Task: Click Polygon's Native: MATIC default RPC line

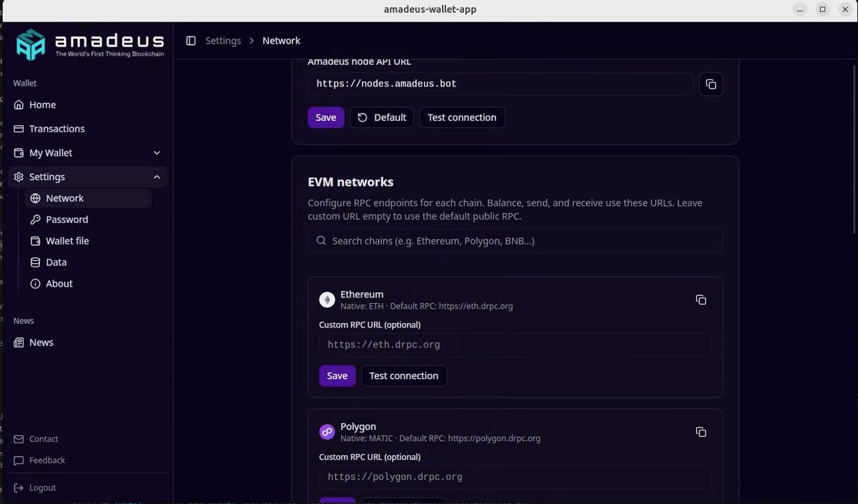Action: (440, 438)
